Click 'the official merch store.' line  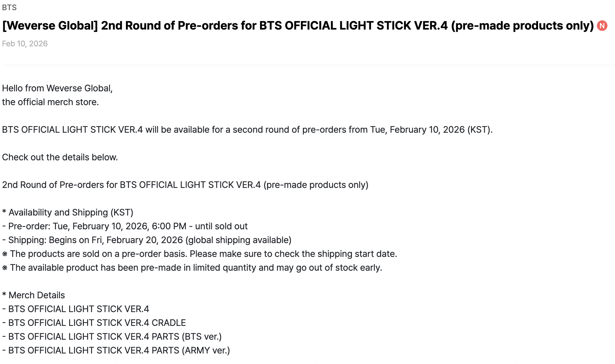(50, 102)
